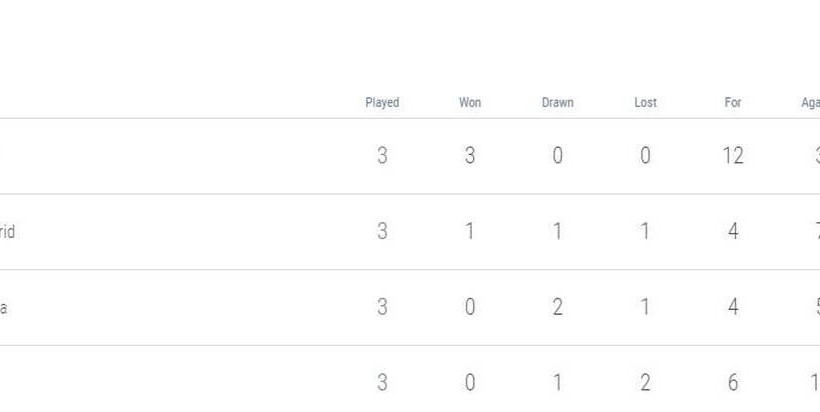Click fourth row's Played value
This screenshot has height=412, width=820.
(x=382, y=383)
